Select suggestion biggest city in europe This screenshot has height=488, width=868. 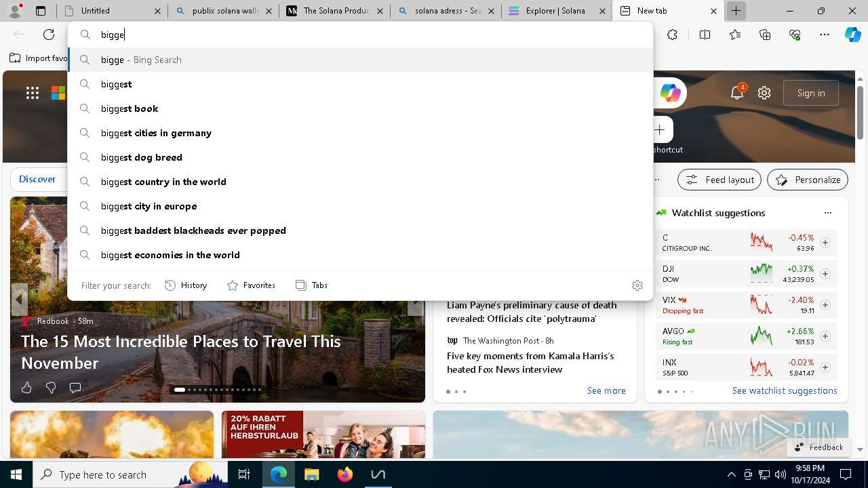360,206
